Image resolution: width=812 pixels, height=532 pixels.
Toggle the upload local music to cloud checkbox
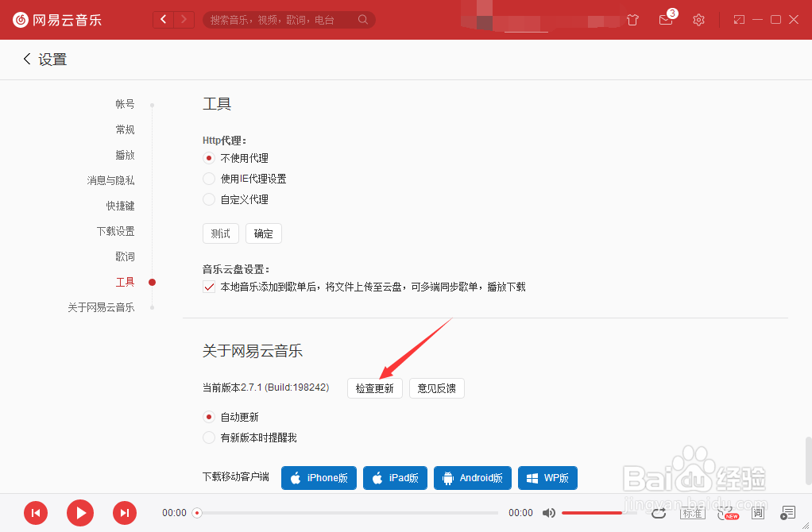click(x=209, y=287)
